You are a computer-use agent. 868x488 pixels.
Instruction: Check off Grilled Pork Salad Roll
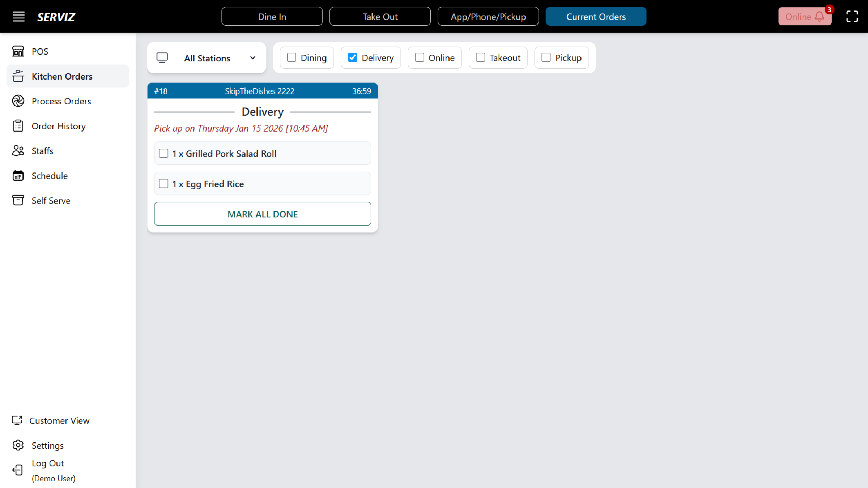tap(164, 154)
